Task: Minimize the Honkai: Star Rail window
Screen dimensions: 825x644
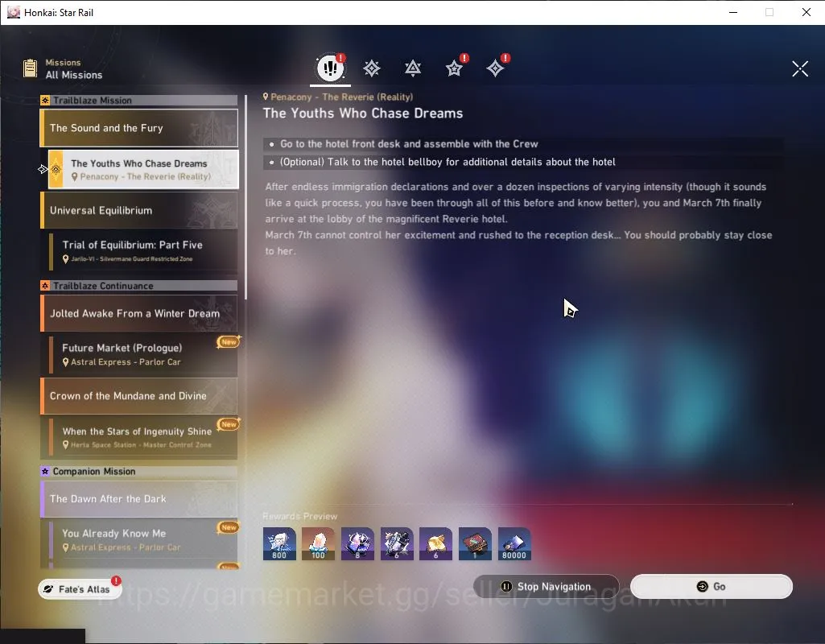Action: point(733,12)
